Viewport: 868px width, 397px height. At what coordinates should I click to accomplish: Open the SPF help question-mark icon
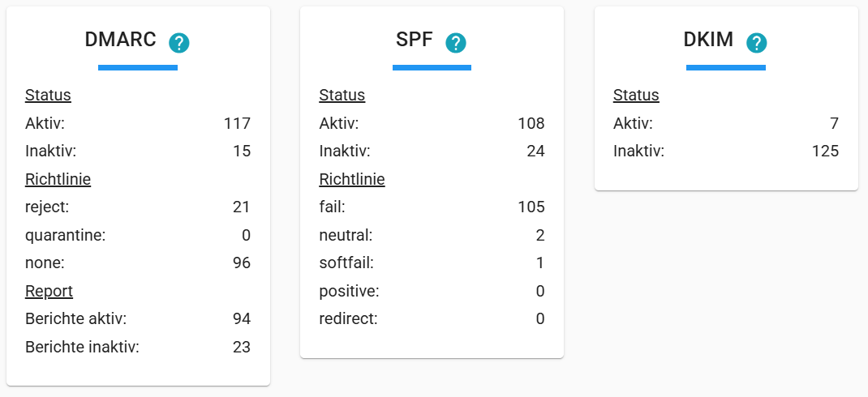[456, 43]
